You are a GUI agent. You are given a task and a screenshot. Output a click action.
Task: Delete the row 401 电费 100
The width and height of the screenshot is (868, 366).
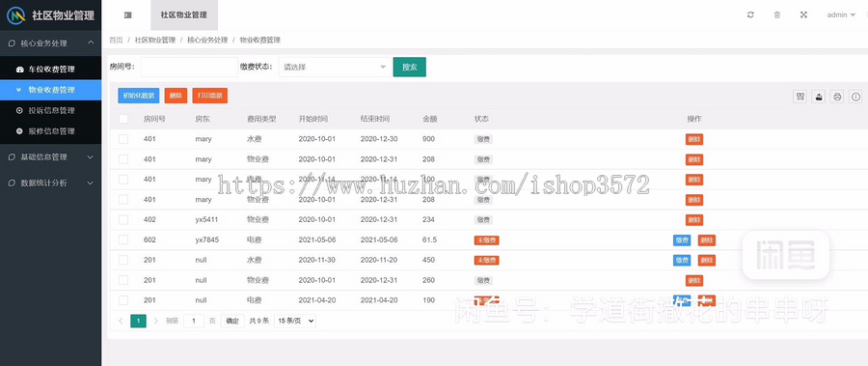coord(694,180)
